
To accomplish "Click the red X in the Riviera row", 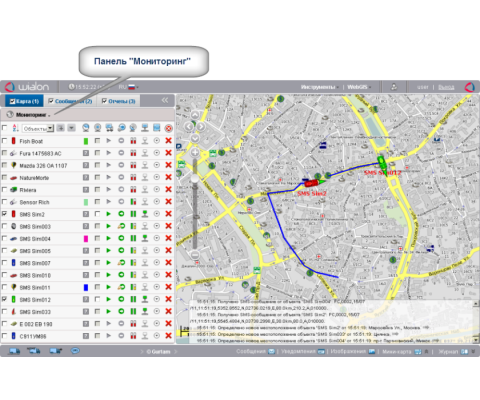I will (168, 189).
